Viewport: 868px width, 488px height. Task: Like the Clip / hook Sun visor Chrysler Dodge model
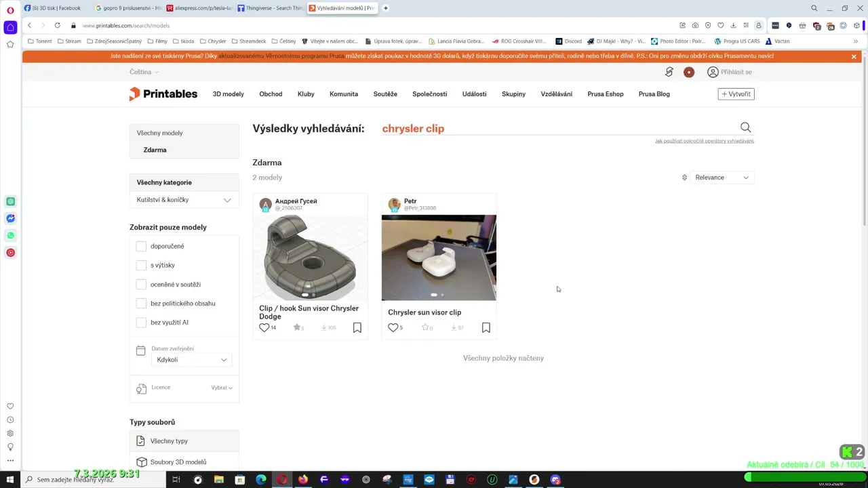pos(264,327)
